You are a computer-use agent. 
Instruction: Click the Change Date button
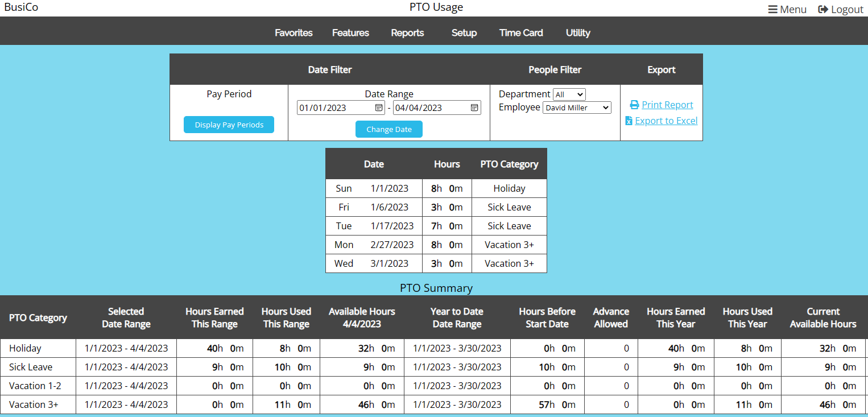[389, 129]
